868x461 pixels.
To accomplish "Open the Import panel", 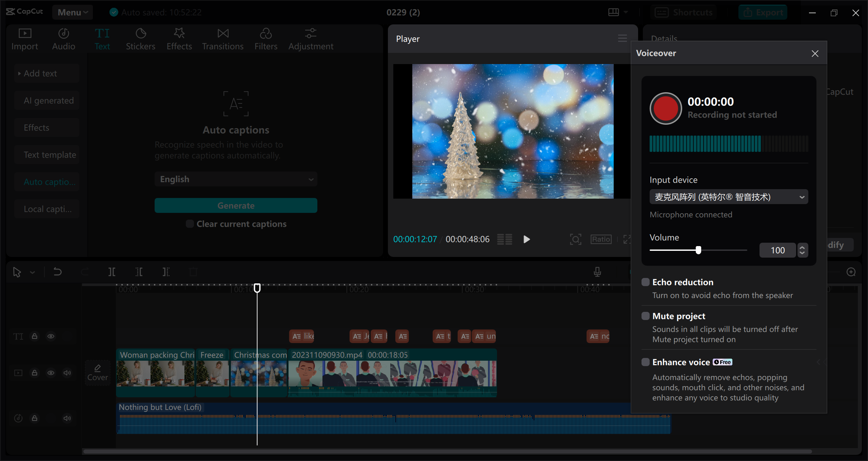I will tap(24, 38).
